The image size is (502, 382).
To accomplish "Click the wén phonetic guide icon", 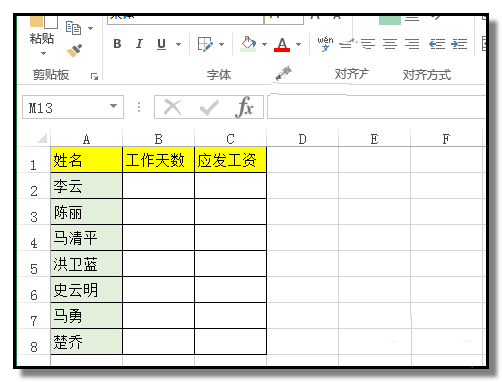I will coord(325,44).
